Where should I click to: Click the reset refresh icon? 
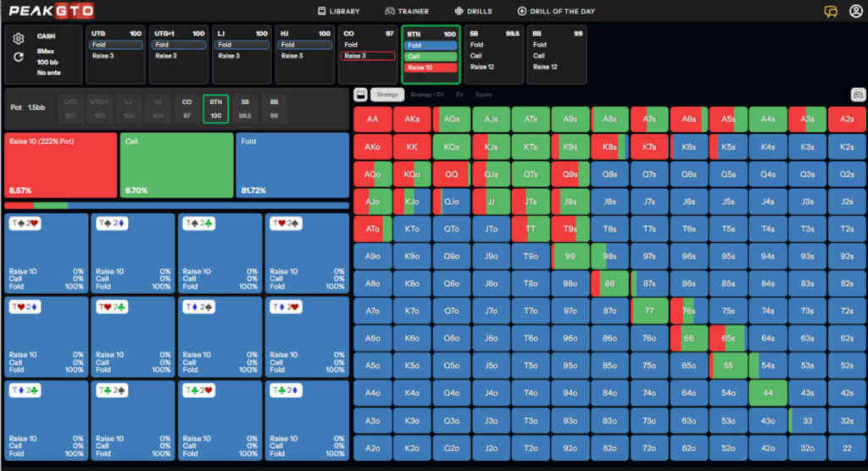click(19, 57)
